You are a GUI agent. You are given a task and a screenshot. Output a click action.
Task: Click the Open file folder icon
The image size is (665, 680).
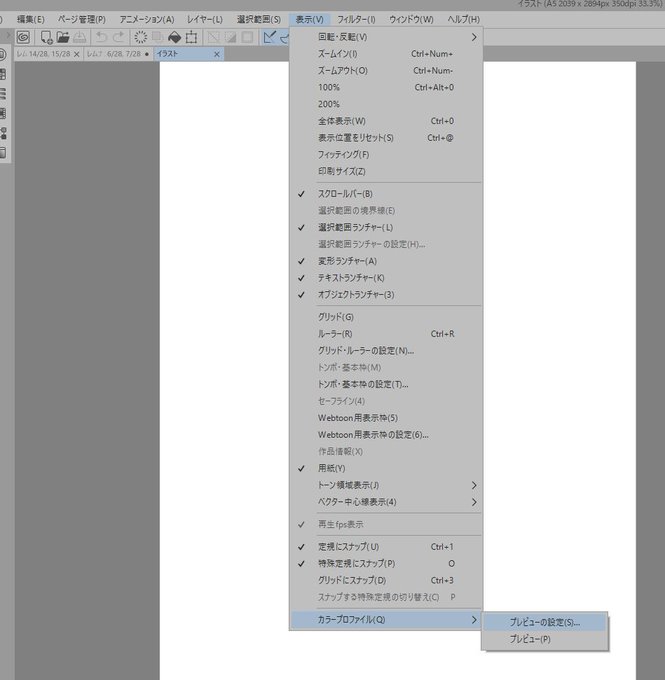[x=63, y=37]
